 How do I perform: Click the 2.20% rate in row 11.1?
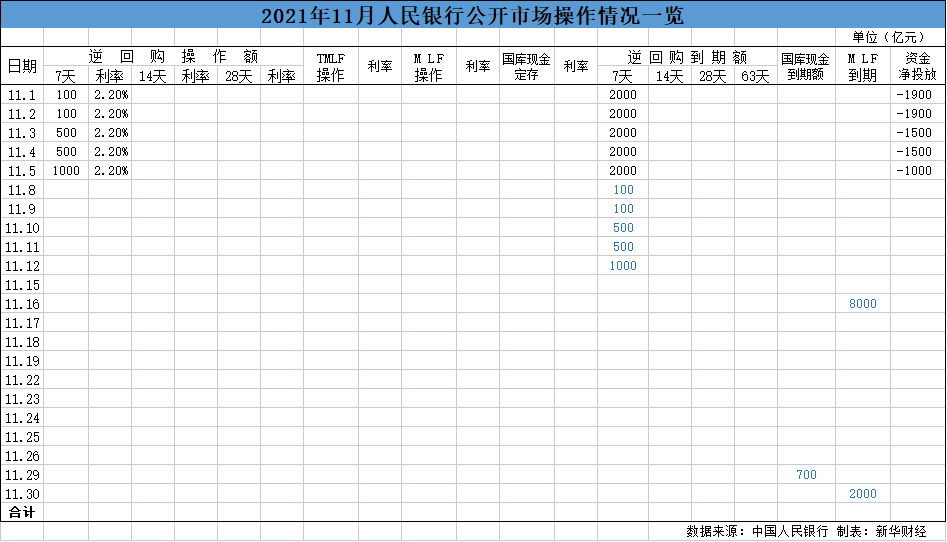[110, 95]
